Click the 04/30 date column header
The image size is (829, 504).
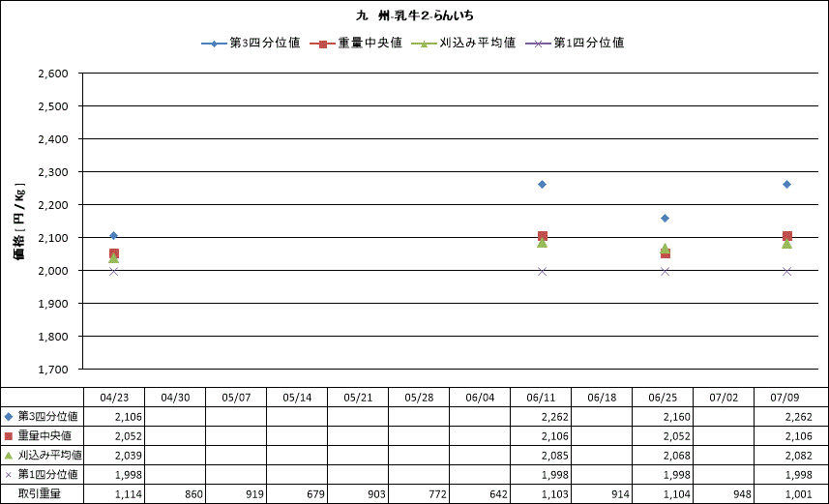point(175,398)
